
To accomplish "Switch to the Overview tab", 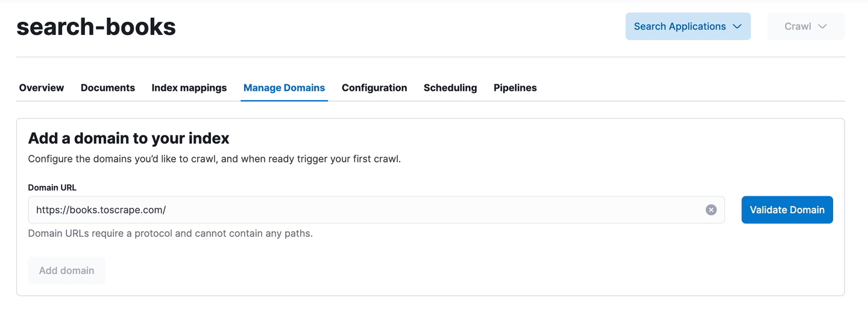I will coord(42,88).
